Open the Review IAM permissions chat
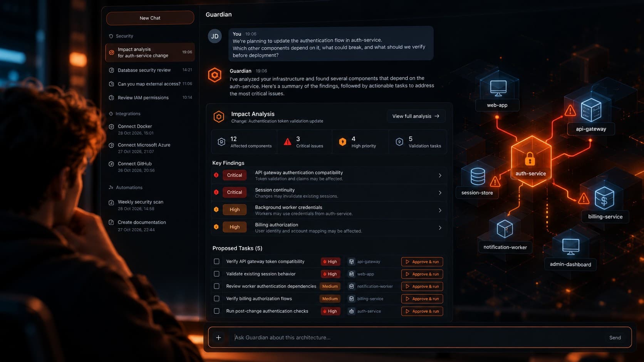Viewport: 644px width, 362px height. (150, 98)
